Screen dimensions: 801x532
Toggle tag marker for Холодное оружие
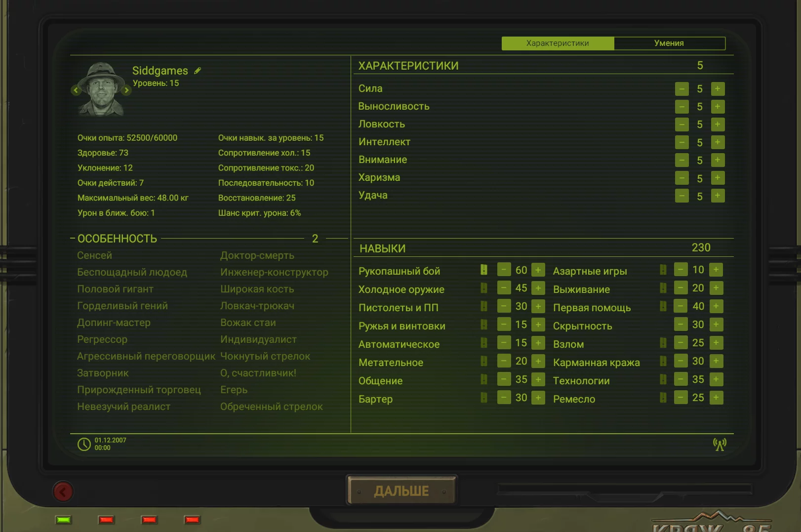click(484, 288)
